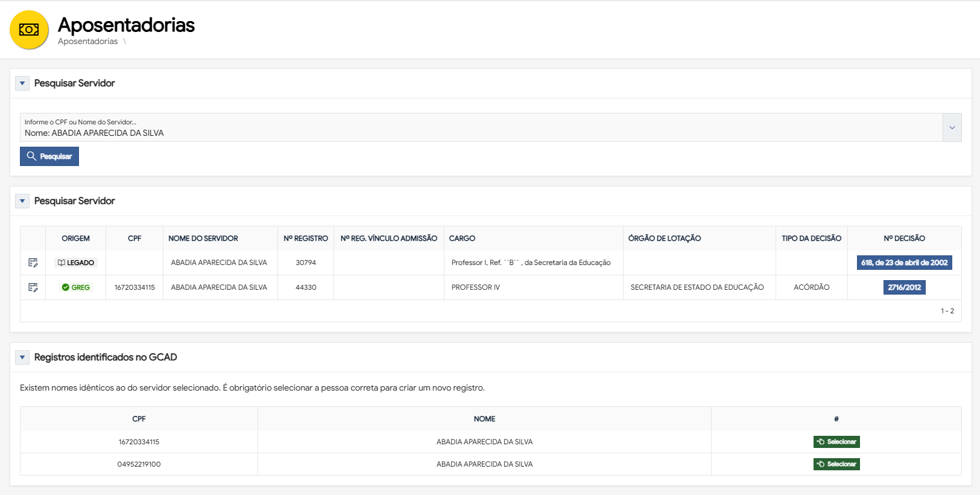Open edit icon for the LEGADO row
980x495 pixels.
(x=33, y=263)
